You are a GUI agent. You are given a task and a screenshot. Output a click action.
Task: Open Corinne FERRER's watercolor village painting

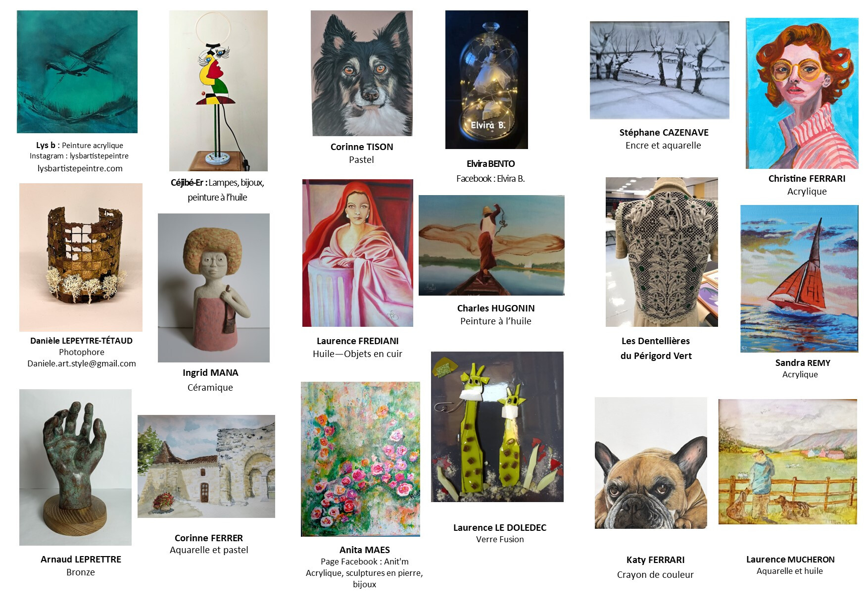[206, 466]
